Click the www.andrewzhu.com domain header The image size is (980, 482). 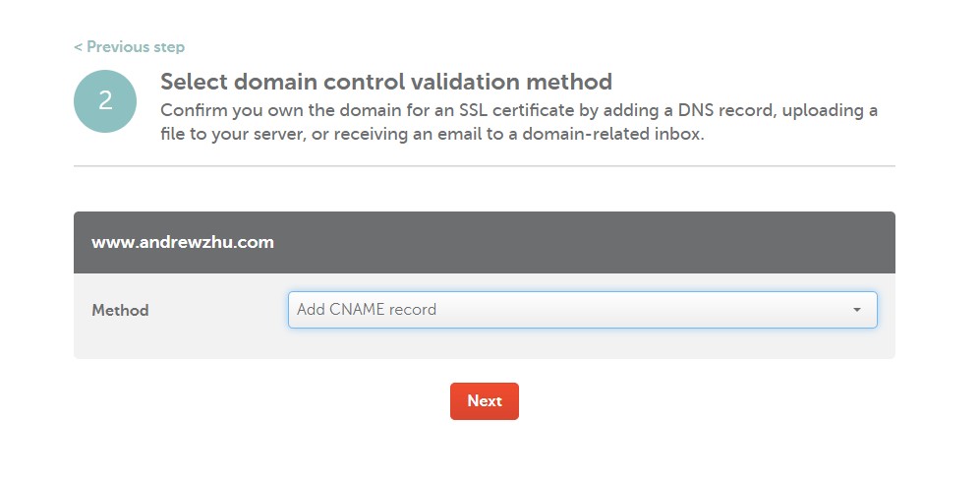pos(183,242)
